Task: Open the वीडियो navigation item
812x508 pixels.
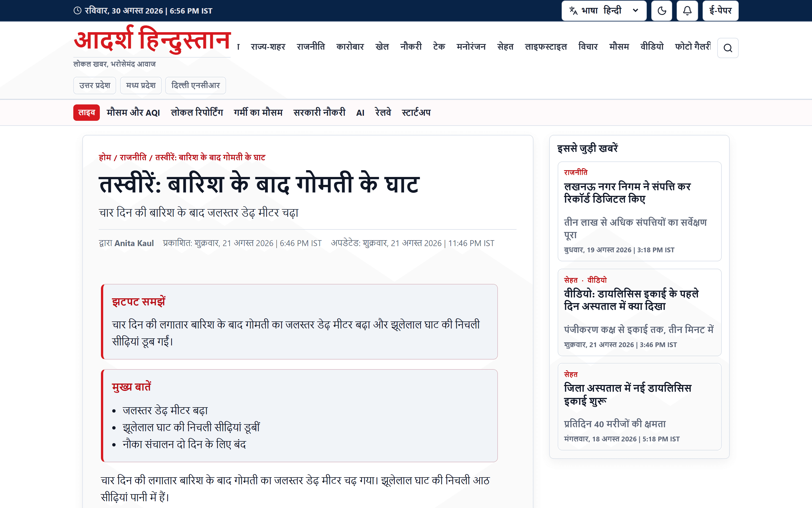Action: [x=652, y=47]
